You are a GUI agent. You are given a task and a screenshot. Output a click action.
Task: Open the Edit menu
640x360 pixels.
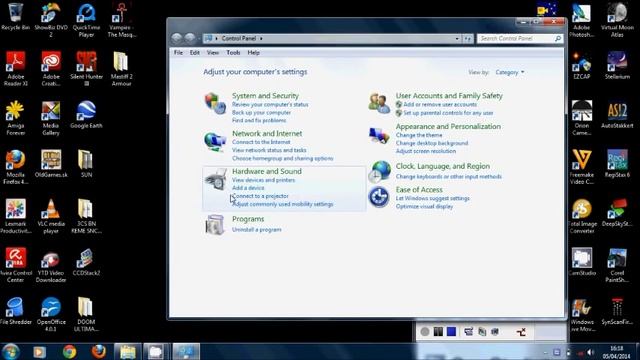point(195,53)
